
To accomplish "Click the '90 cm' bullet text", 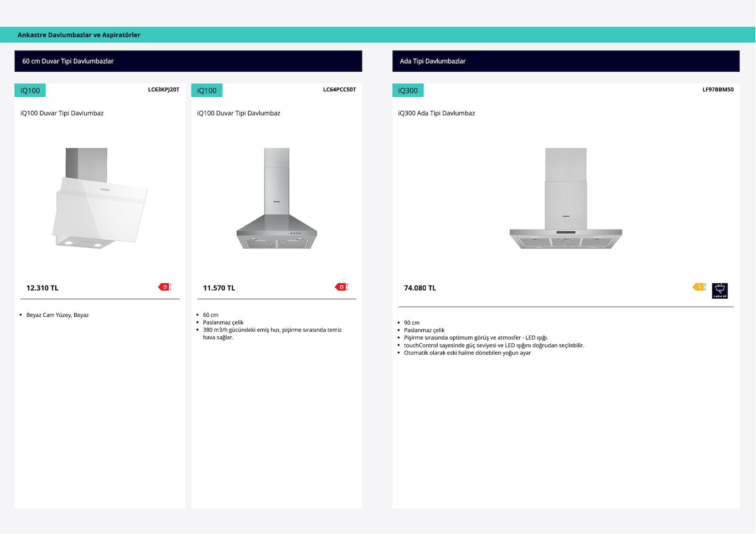I will (412, 323).
